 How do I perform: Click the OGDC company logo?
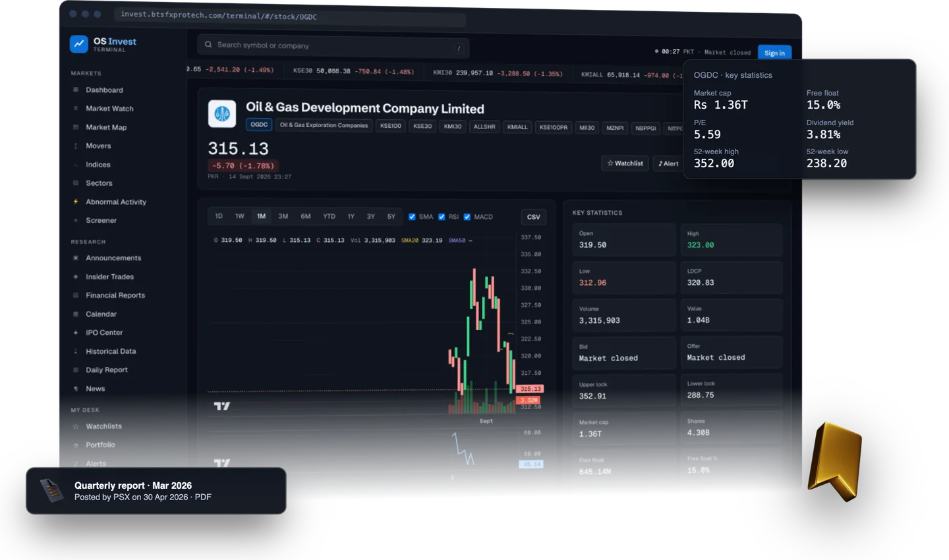pos(222,113)
